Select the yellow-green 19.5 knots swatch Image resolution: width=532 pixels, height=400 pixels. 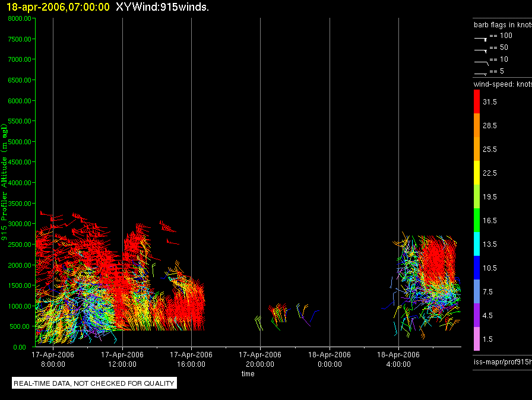477,196
